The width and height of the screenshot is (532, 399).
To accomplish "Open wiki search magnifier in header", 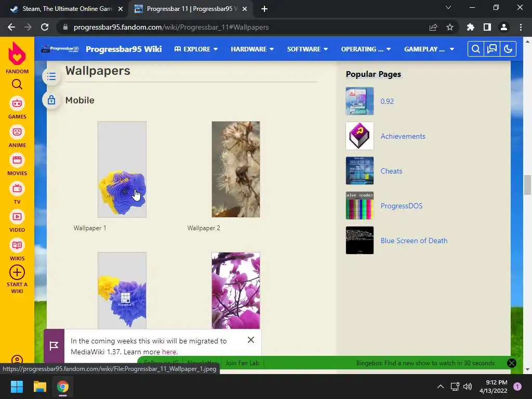I will (x=476, y=49).
